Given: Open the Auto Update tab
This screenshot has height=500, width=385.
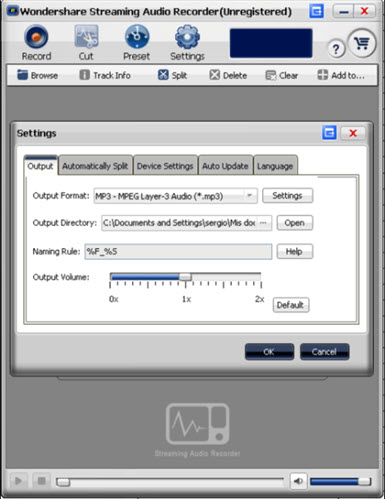Looking at the screenshot, I should [x=225, y=166].
